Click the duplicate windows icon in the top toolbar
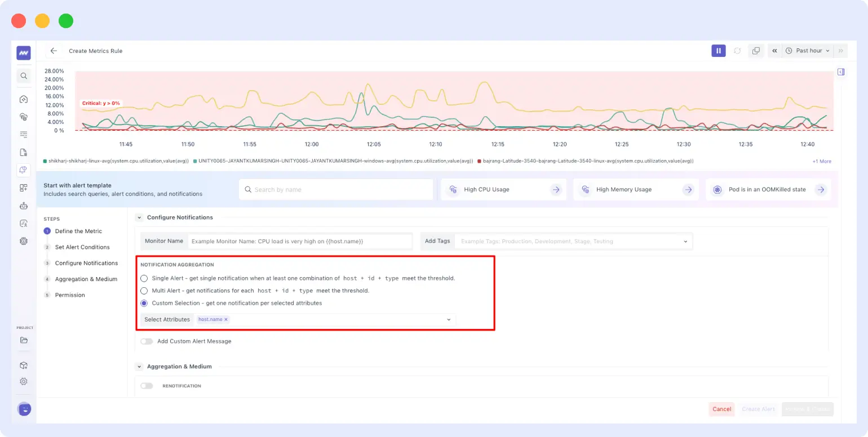This screenshot has height=437, width=868. tap(756, 51)
